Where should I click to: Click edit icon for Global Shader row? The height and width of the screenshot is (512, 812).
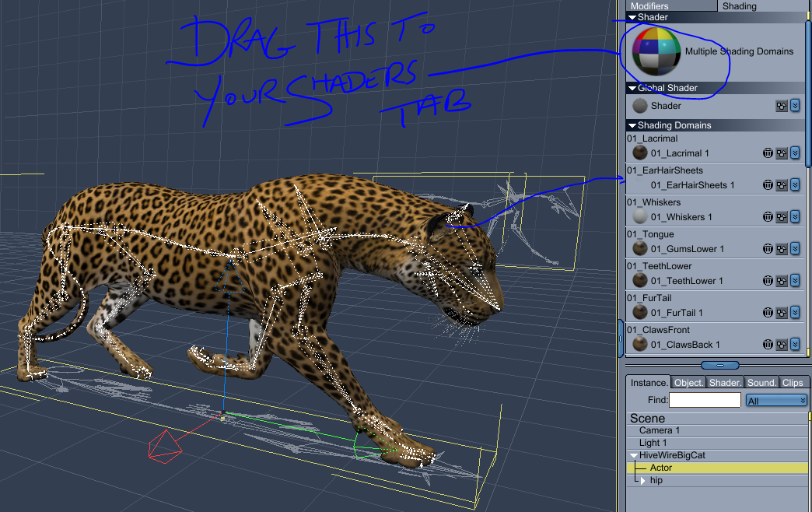(782, 106)
